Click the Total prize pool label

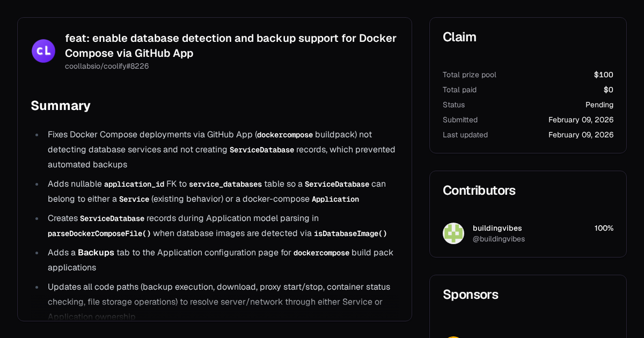pyautogui.click(x=470, y=75)
